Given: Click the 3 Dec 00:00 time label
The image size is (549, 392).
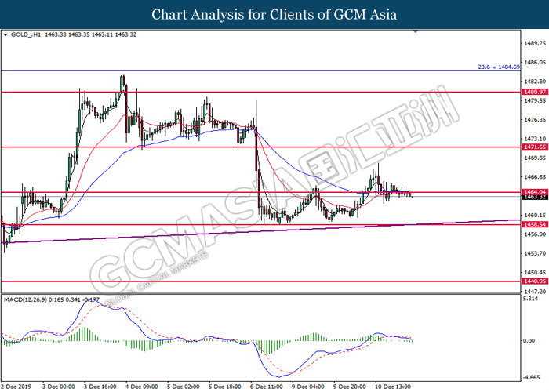Looking at the screenshot, I should (x=59, y=387).
